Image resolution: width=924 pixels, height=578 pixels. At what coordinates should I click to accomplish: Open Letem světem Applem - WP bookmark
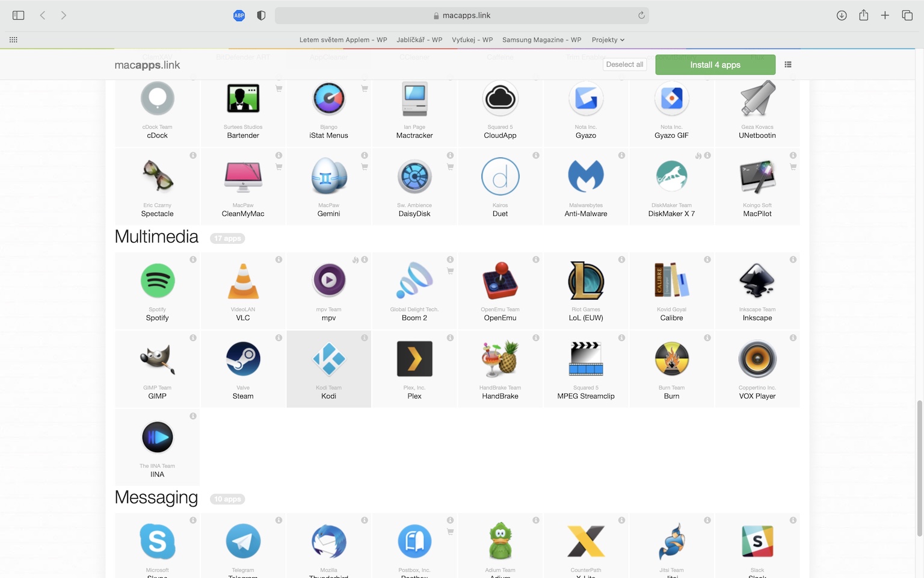[343, 40]
